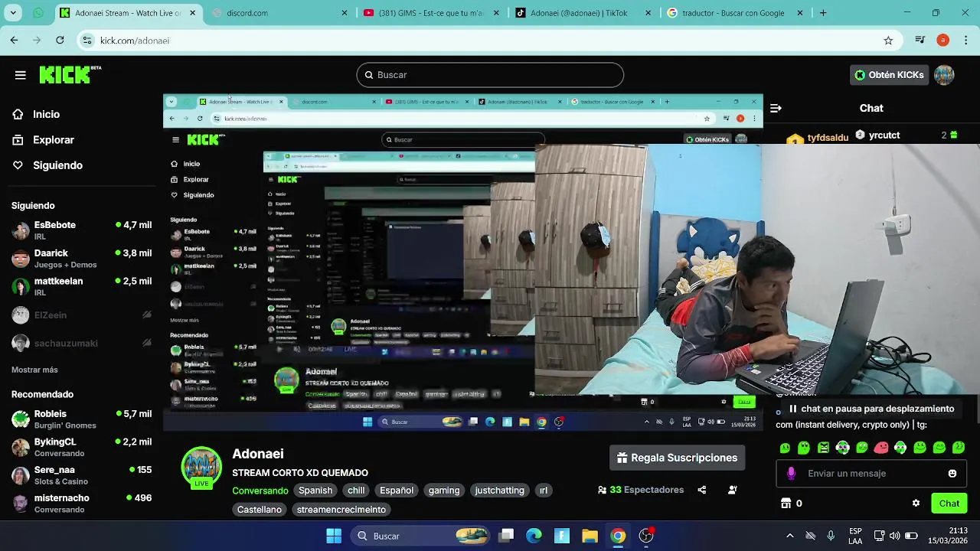The height and width of the screenshot is (551, 980).
Task: Expand followed list with Mostrar más
Action: [34, 370]
